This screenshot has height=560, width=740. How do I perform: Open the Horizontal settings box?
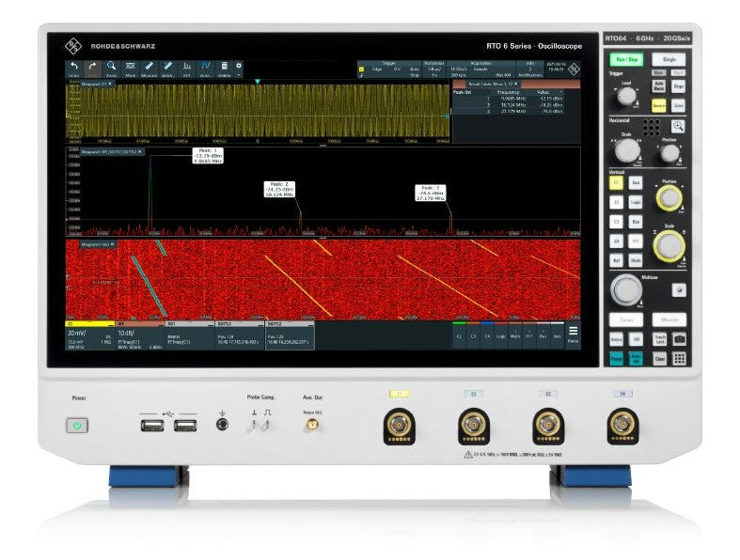click(x=433, y=69)
